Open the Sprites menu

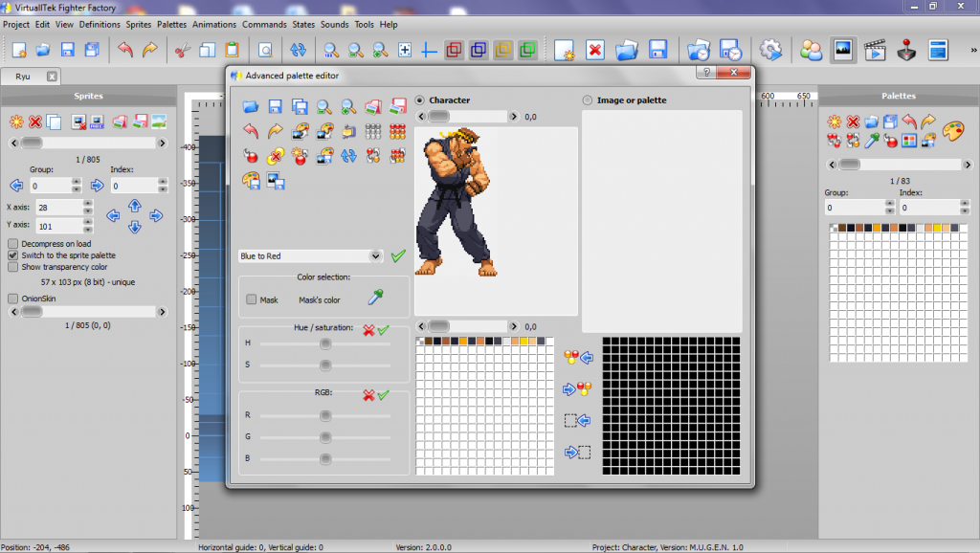[x=139, y=24]
